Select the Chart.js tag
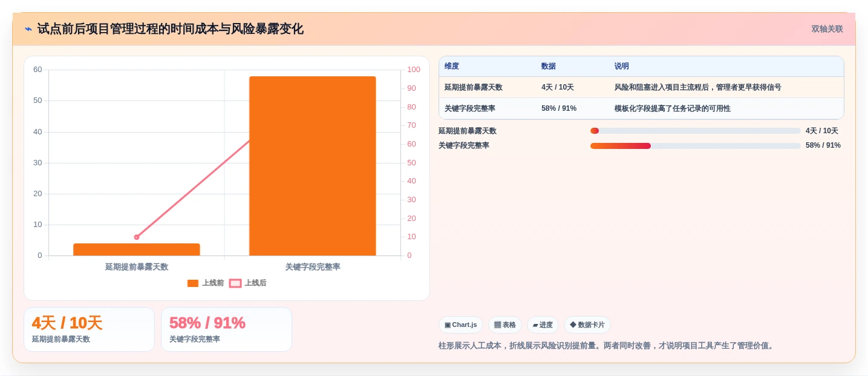 click(461, 325)
